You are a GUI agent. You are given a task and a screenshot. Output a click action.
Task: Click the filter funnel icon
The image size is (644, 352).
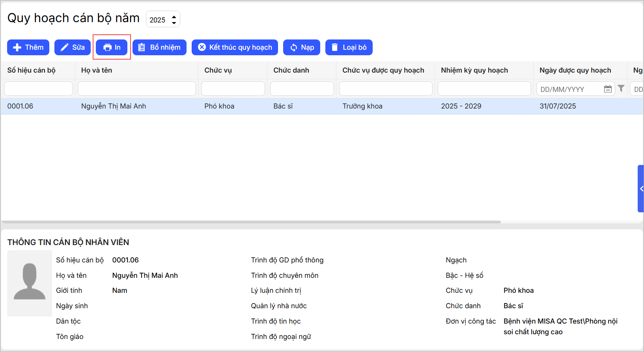621,88
